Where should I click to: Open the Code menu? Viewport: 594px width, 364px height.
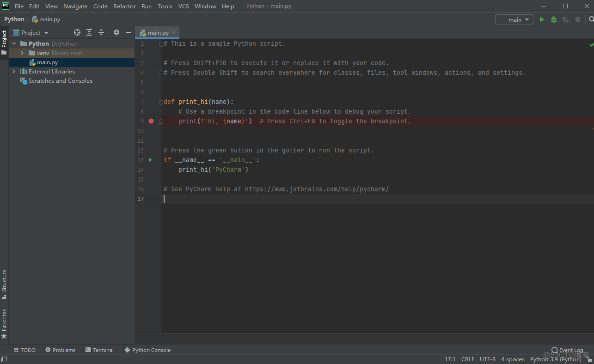[x=100, y=6]
